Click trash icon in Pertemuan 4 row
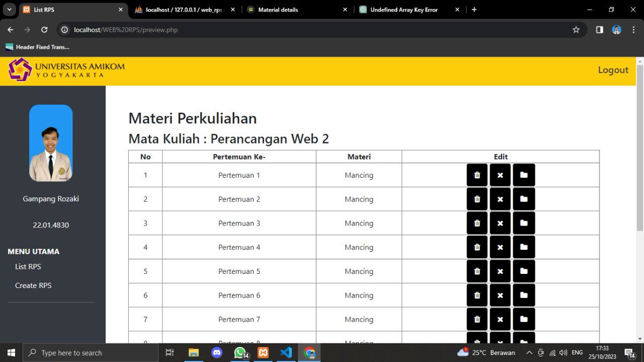The height and width of the screenshot is (362, 644). click(x=477, y=247)
